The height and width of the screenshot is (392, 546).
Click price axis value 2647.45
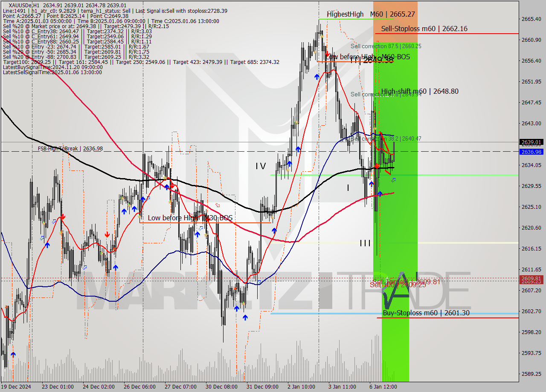click(531, 102)
